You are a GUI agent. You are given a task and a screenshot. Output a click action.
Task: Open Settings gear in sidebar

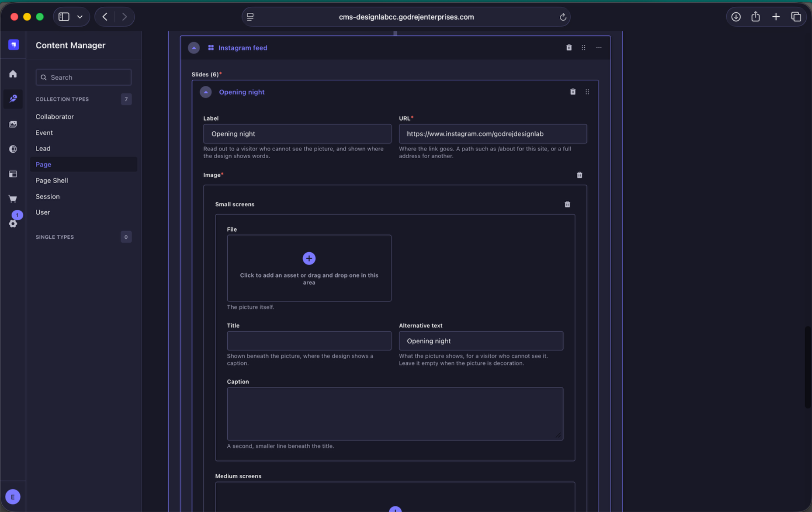coord(13,224)
